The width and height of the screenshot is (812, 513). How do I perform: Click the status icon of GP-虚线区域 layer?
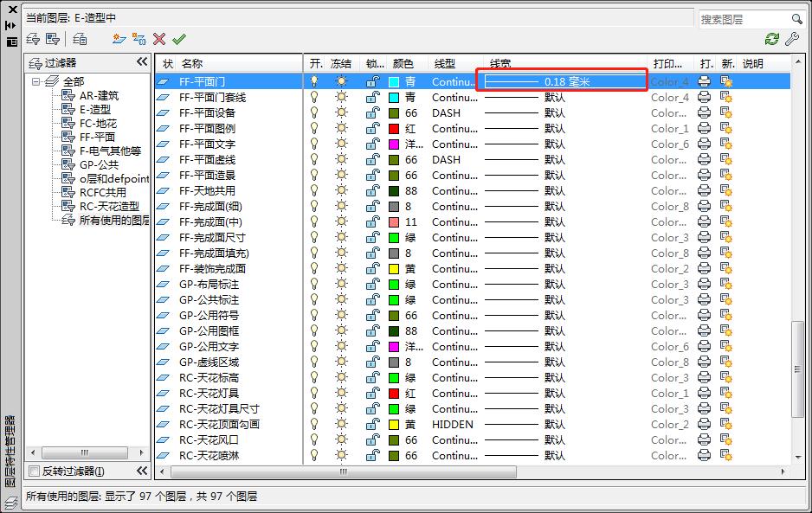pos(163,362)
